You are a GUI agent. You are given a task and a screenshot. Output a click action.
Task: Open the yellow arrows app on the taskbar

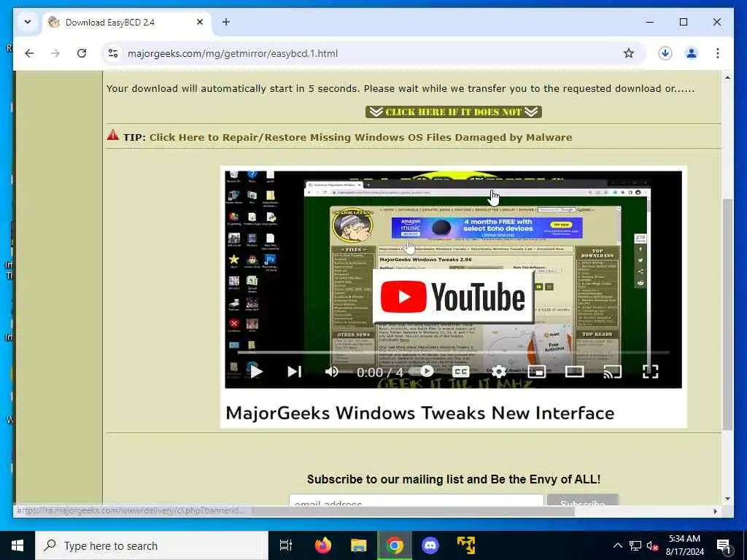pyautogui.click(x=466, y=545)
